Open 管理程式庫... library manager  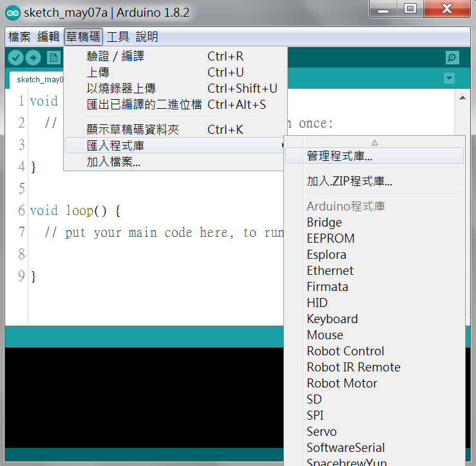click(x=375, y=156)
